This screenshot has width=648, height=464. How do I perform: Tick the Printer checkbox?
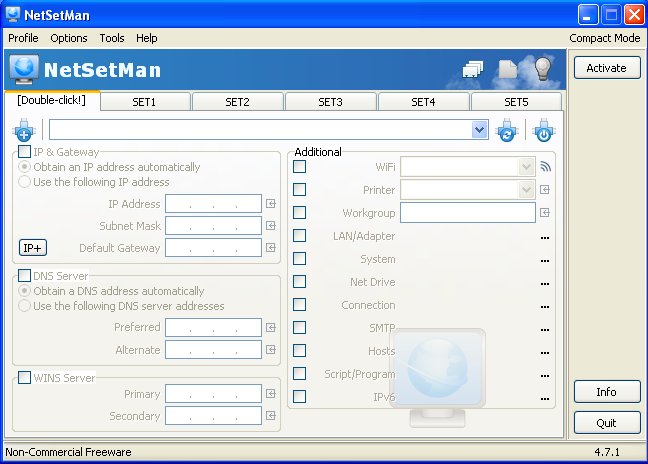coord(299,190)
